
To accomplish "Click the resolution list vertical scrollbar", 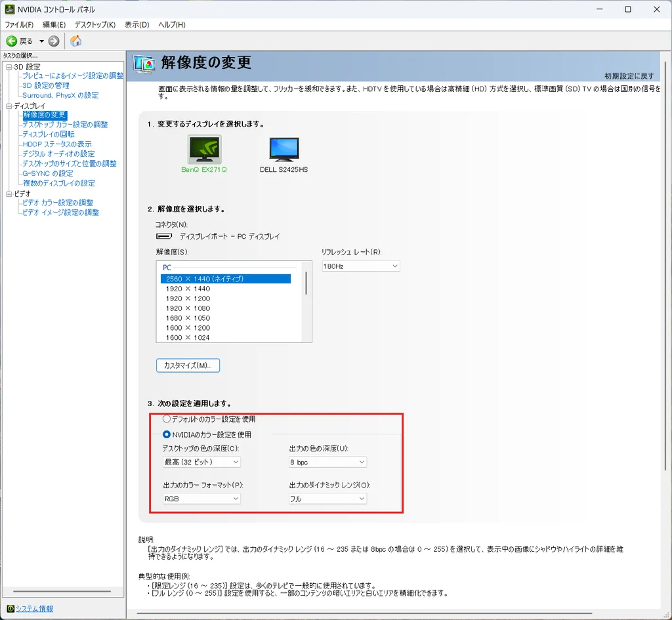I will (x=306, y=283).
